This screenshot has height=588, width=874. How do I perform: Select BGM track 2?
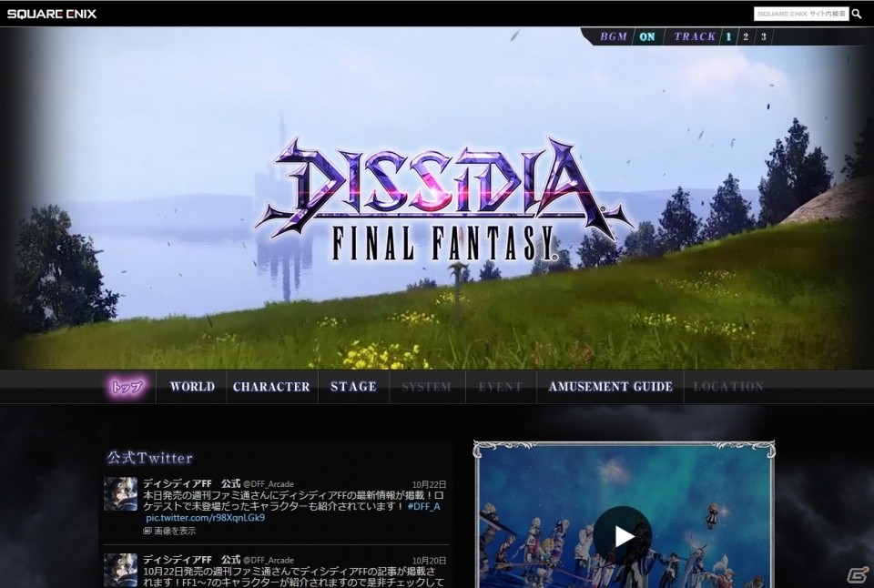coord(746,36)
